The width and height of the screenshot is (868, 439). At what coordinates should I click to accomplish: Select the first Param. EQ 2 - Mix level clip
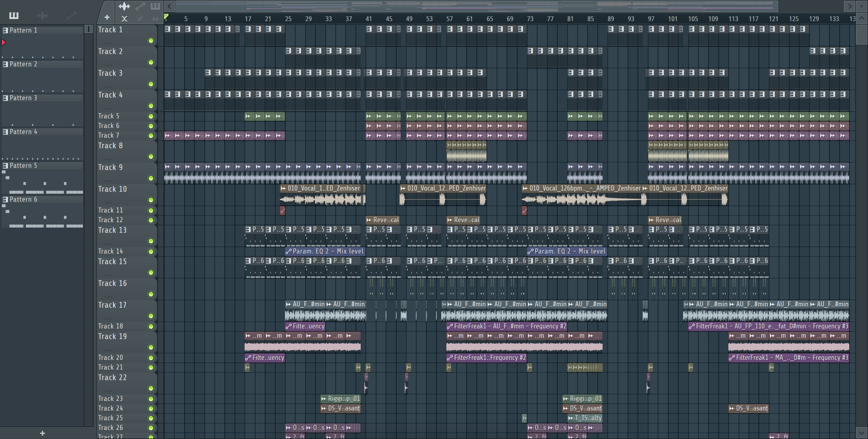(325, 252)
